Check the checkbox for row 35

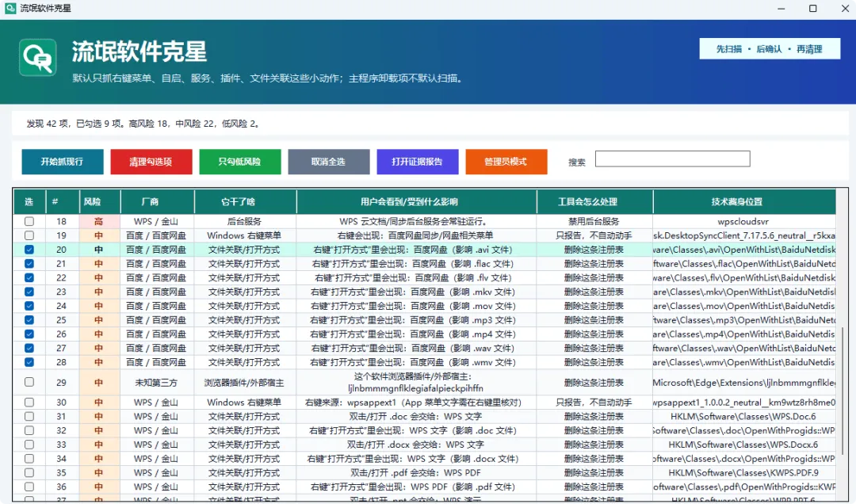29,473
